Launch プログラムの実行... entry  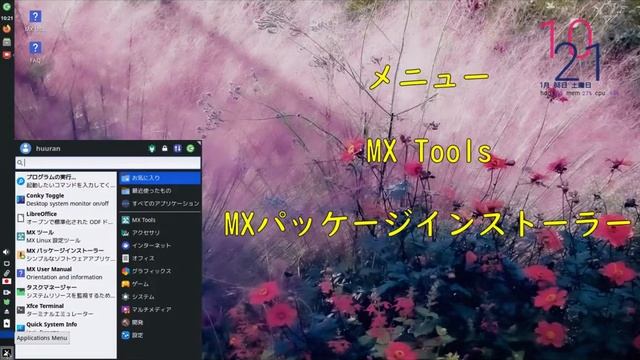coord(66,181)
